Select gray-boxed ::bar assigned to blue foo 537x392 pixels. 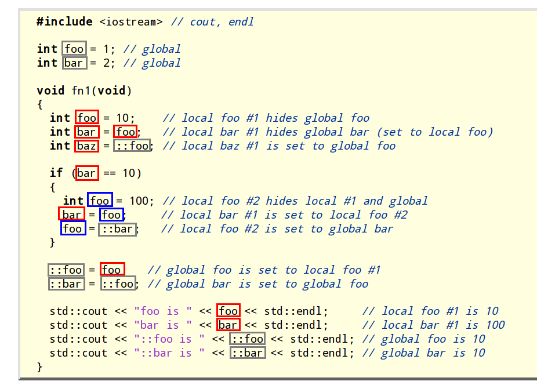pos(118,229)
